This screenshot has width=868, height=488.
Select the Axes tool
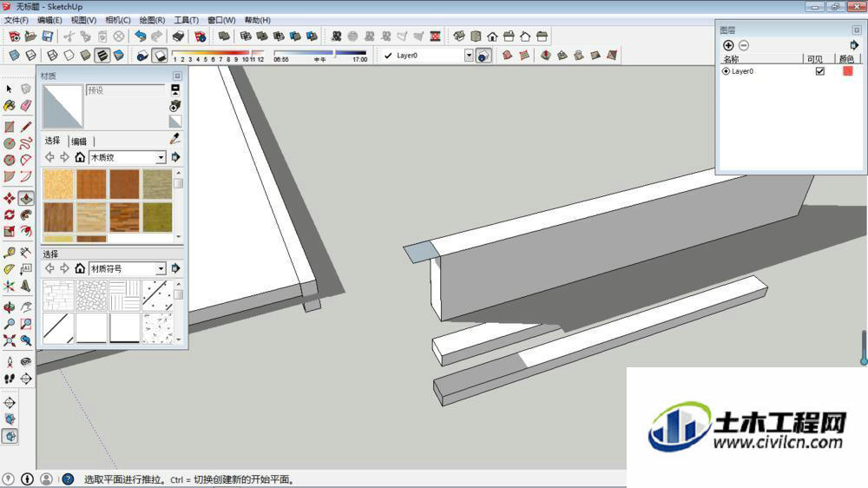click(x=9, y=287)
